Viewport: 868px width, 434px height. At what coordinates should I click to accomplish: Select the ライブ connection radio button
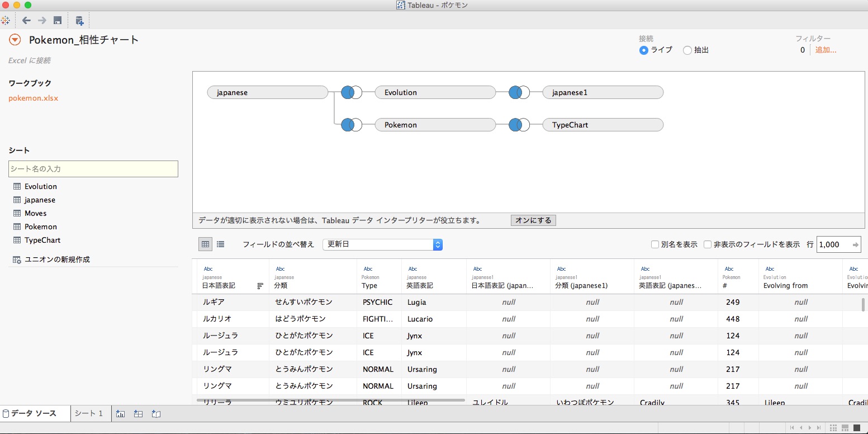644,50
